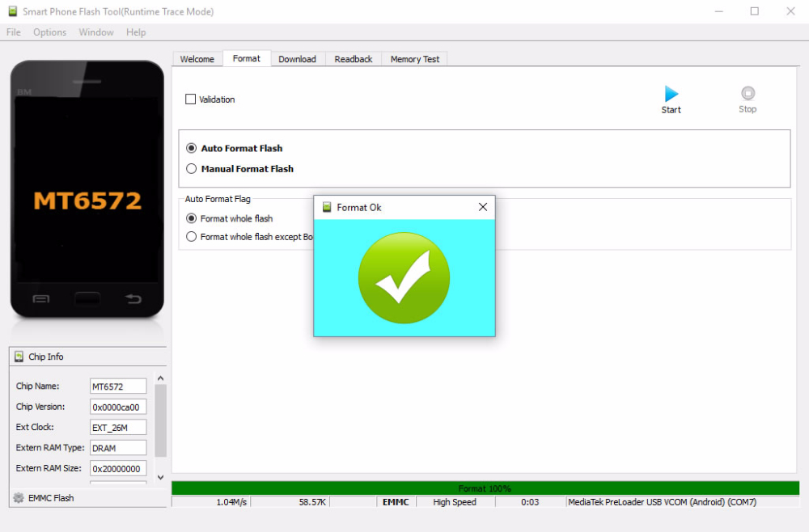
Task: Close the Smart Phone Flash Tool window
Action: [790, 11]
